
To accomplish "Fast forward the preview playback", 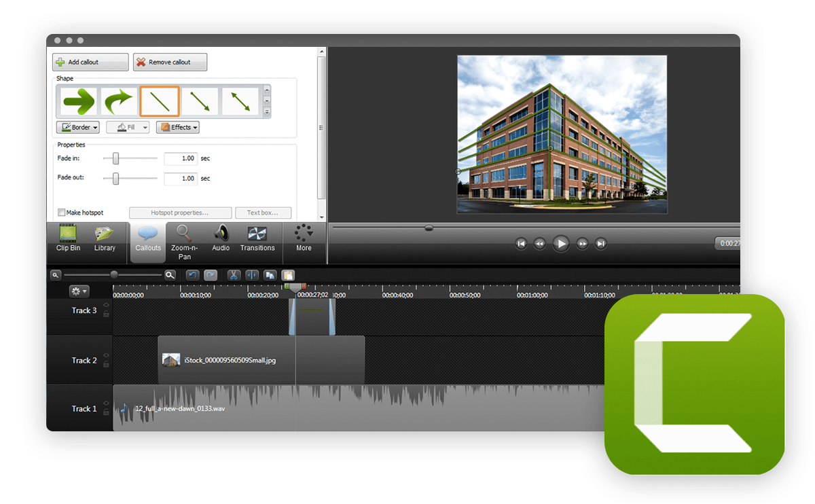I will (582, 243).
